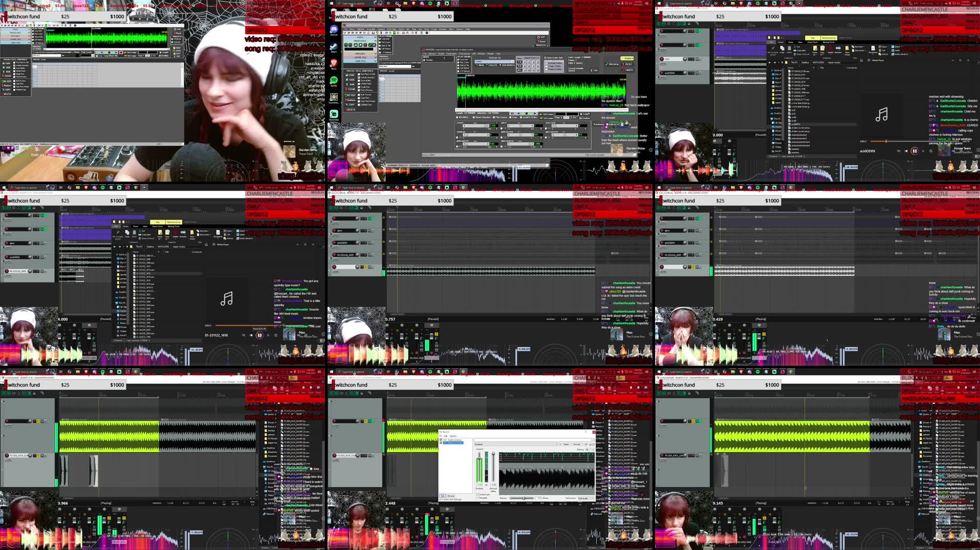Enable the BALANCE checkbox in SHUDDER dialog
The image size is (980, 550).
458,117
